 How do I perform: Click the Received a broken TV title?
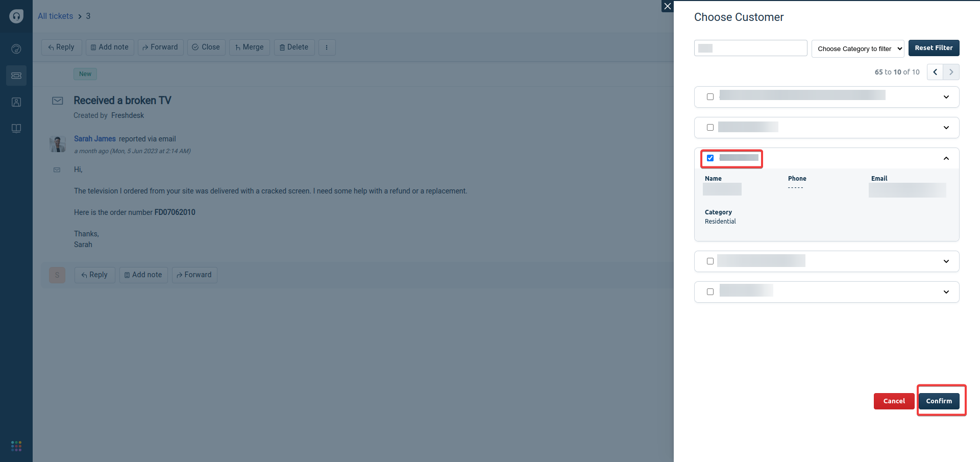pos(122,101)
